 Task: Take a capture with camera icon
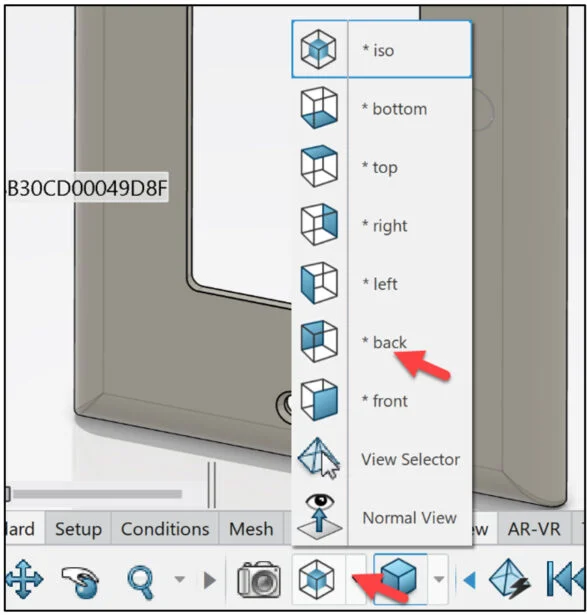click(x=259, y=580)
